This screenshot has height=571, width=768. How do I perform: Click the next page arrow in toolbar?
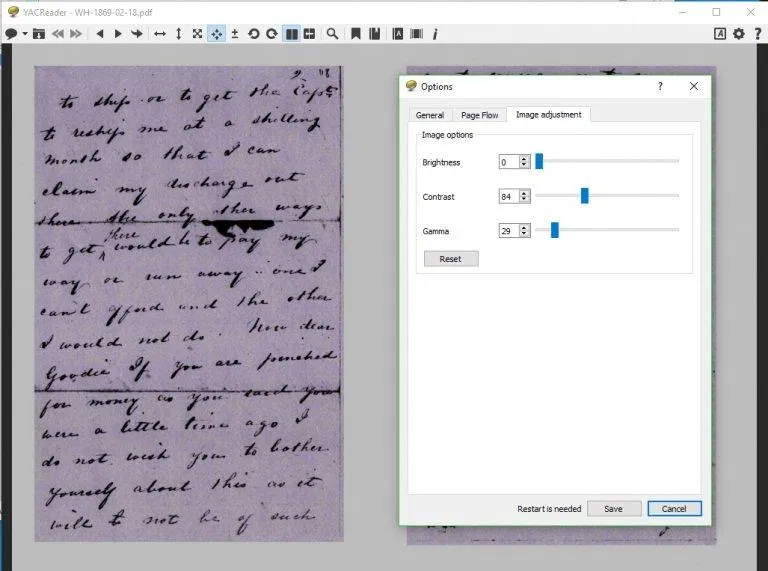pos(118,33)
